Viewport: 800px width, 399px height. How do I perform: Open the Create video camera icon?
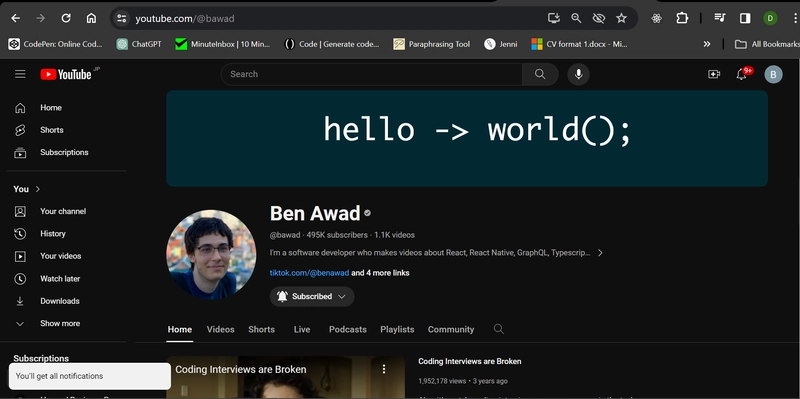point(714,74)
